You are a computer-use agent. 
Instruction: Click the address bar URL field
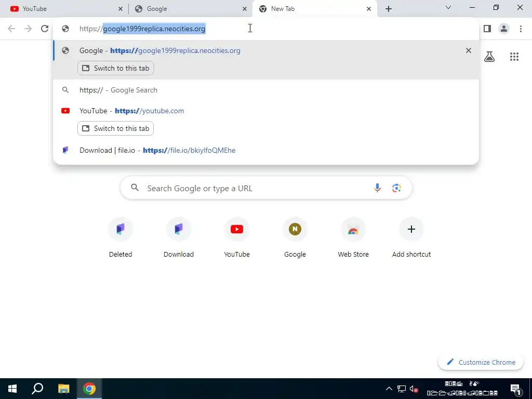pyautogui.click(x=266, y=29)
